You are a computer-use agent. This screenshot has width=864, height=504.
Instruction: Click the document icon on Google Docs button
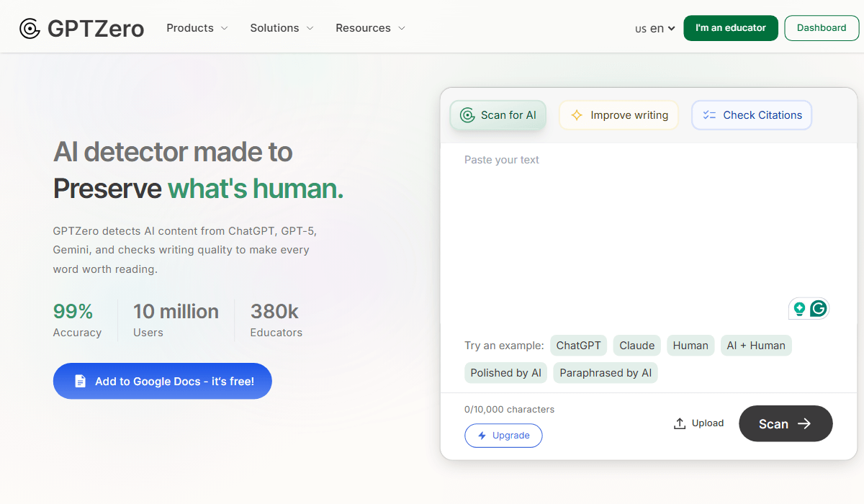tap(80, 381)
